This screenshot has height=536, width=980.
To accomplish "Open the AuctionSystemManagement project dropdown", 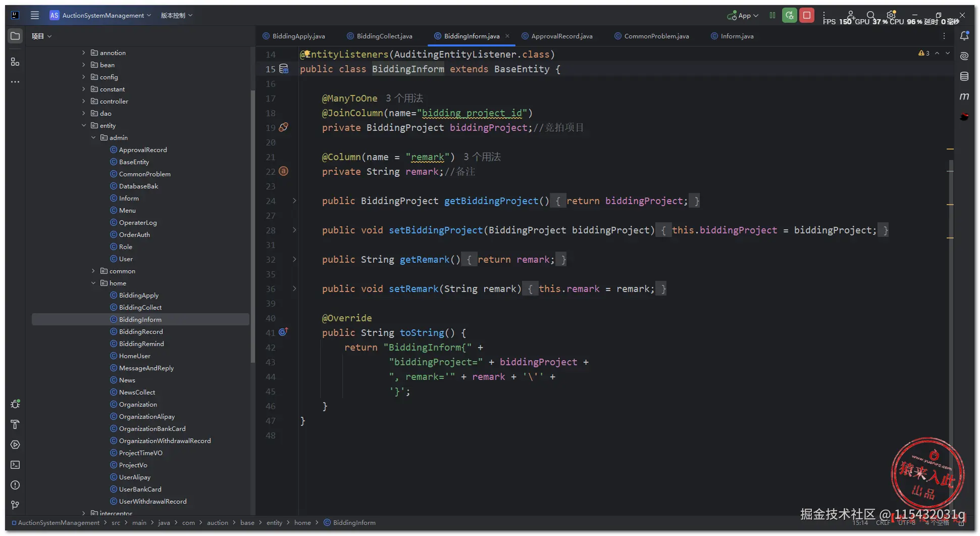I will pyautogui.click(x=101, y=15).
